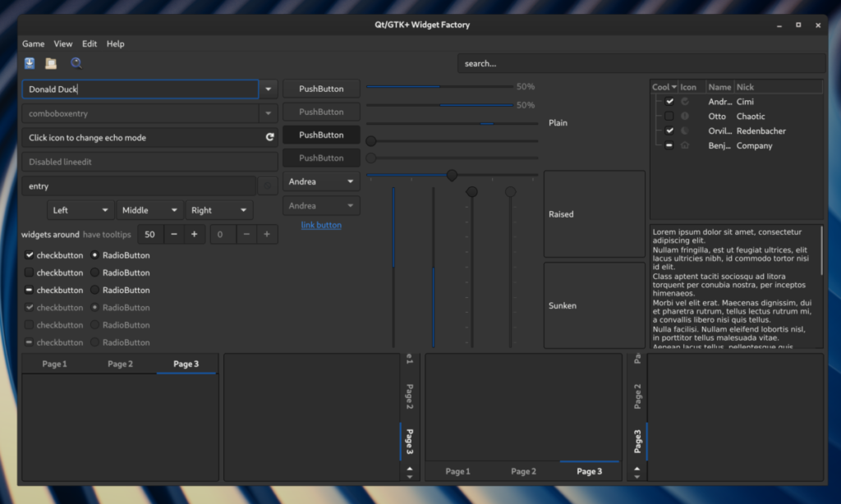
Task: Toggle the dash checkbox in the Company row
Action: [x=669, y=145]
